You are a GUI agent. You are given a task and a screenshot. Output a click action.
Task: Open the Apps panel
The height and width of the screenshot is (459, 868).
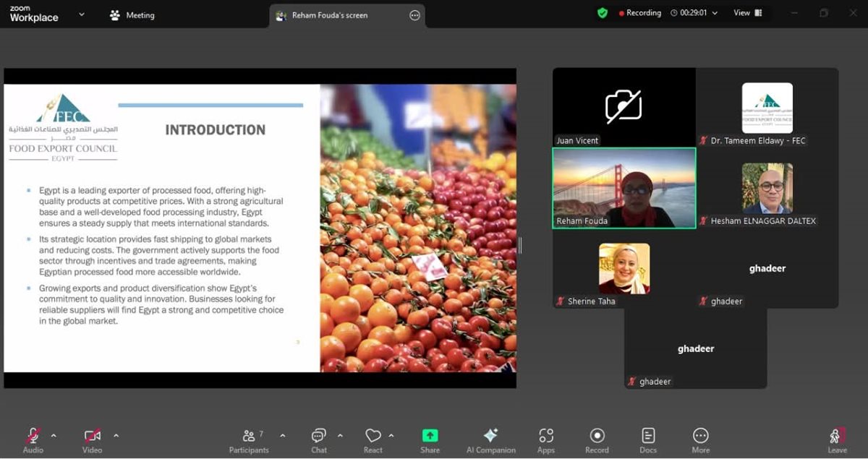pos(546,439)
